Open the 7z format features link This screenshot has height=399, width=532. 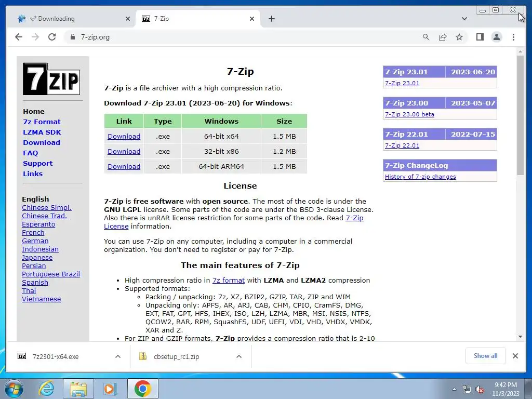click(x=229, y=280)
